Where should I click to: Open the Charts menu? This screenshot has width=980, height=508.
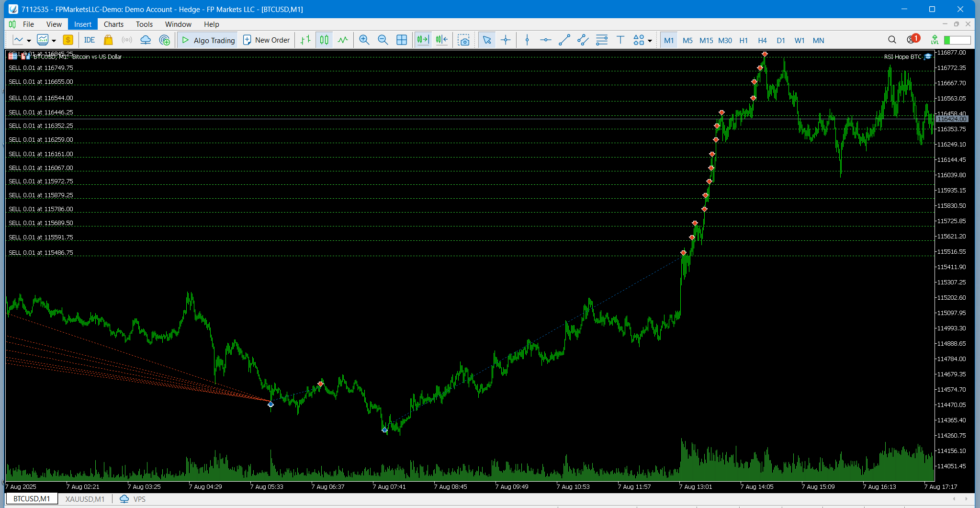113,24
